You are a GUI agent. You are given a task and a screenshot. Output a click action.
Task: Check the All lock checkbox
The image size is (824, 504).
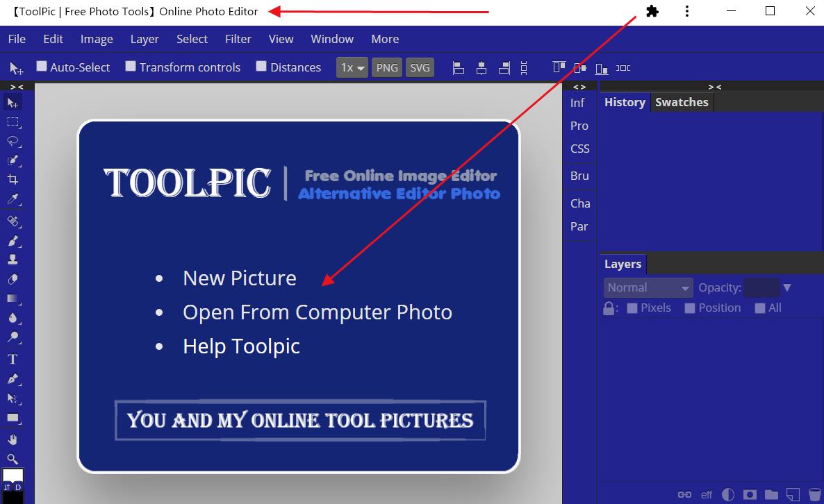[760, 308]
